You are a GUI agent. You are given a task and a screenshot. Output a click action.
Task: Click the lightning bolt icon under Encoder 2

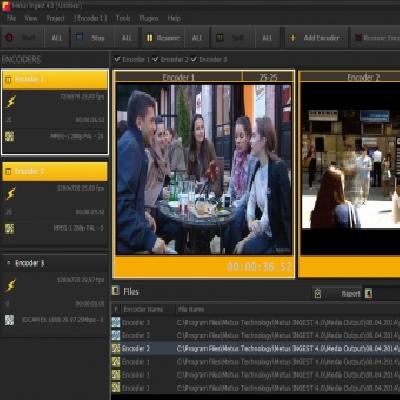point(11,194)
